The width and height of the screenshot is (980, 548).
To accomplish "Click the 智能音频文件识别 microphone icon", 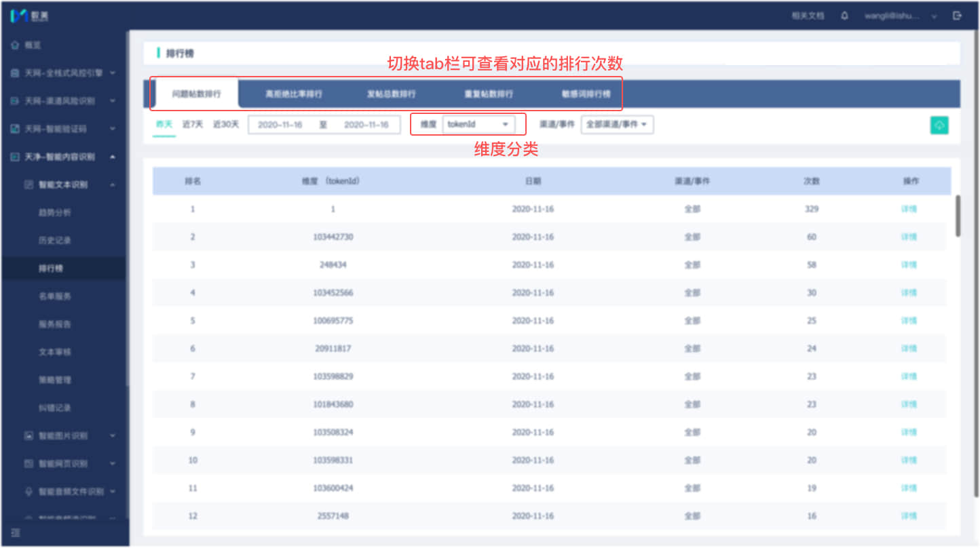I will click(x=29, y=491).
